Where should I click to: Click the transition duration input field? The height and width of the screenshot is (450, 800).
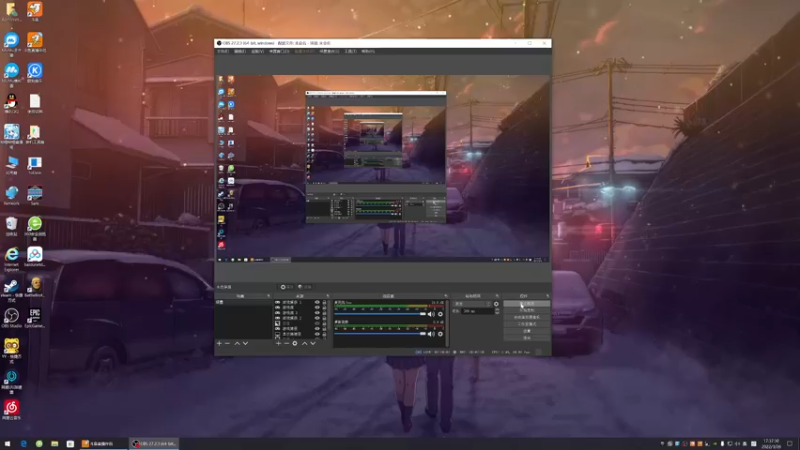coord(477,311)
